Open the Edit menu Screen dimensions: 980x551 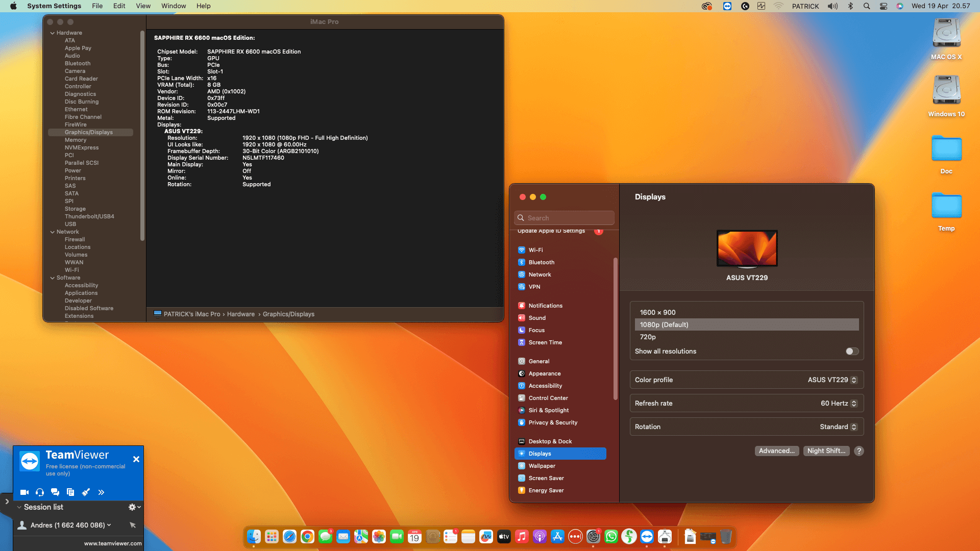[119, 6]
